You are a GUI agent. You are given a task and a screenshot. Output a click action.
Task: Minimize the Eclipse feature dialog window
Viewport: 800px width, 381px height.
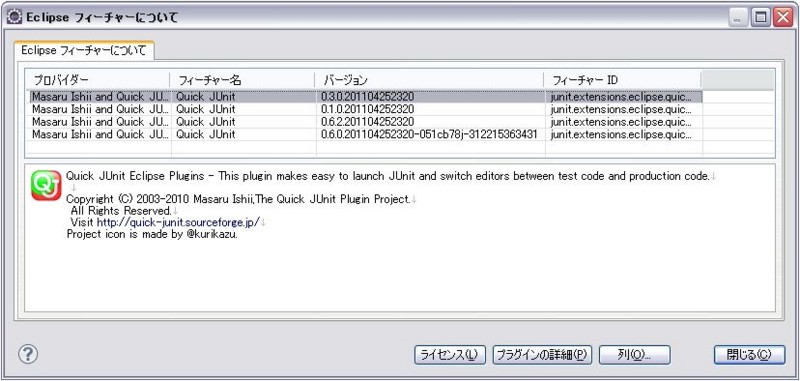coord(738,18)
